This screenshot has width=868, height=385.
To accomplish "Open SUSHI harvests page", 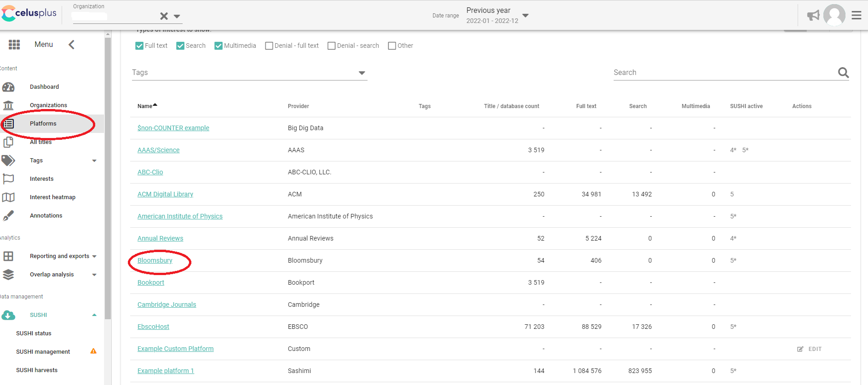I will (x=37, y=370).
